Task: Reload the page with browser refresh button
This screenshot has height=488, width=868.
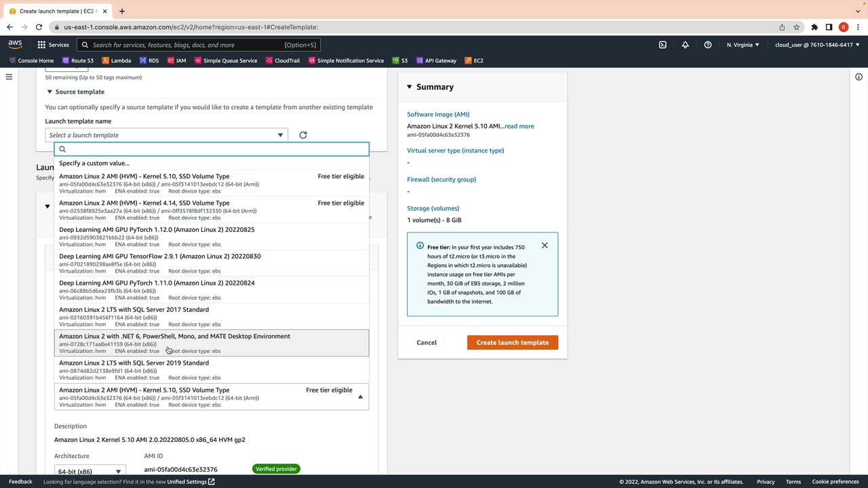Action: (39, 27)
